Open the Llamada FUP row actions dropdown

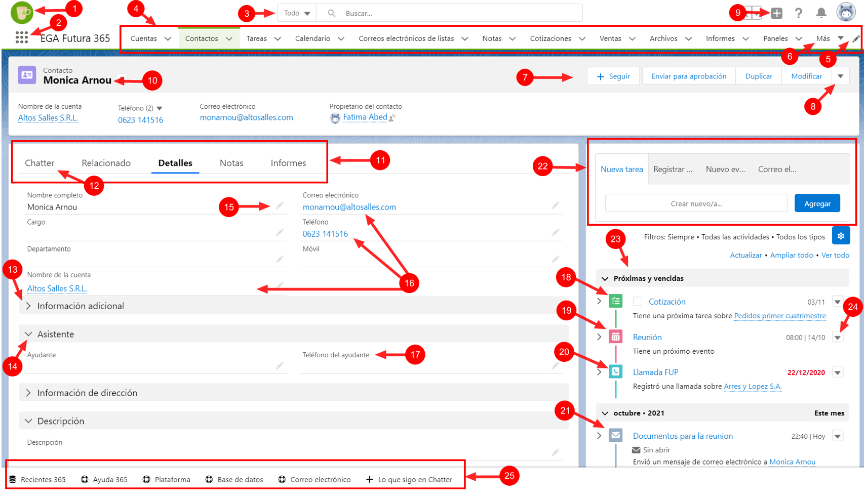838,372
